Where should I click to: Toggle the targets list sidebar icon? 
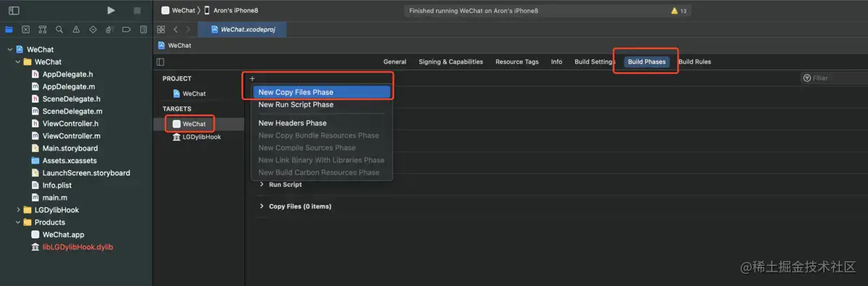coord(161,62)
